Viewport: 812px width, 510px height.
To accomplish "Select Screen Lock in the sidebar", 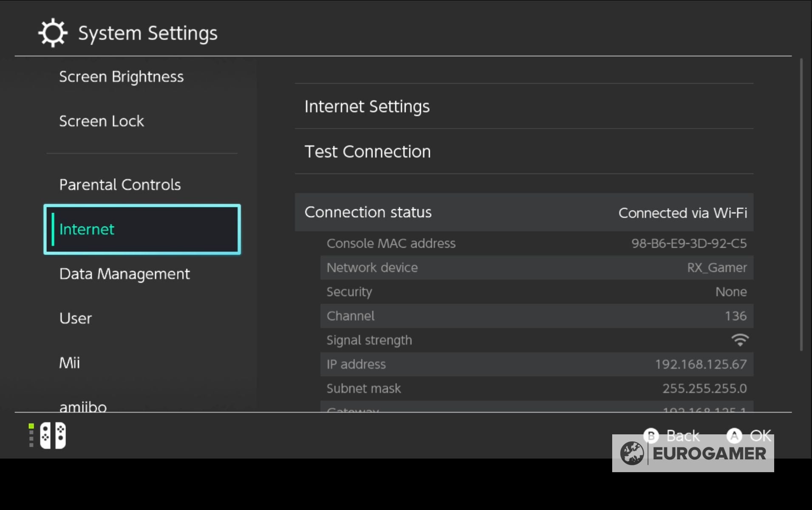I will pyautogui.click(x=101, y=121).
